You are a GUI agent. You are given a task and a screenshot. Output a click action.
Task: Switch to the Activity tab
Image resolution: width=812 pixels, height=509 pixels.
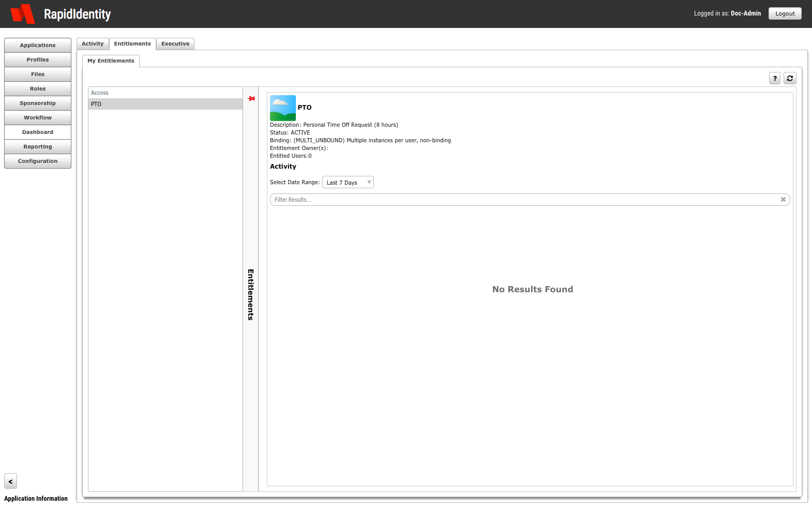click(x=93, y=44)
